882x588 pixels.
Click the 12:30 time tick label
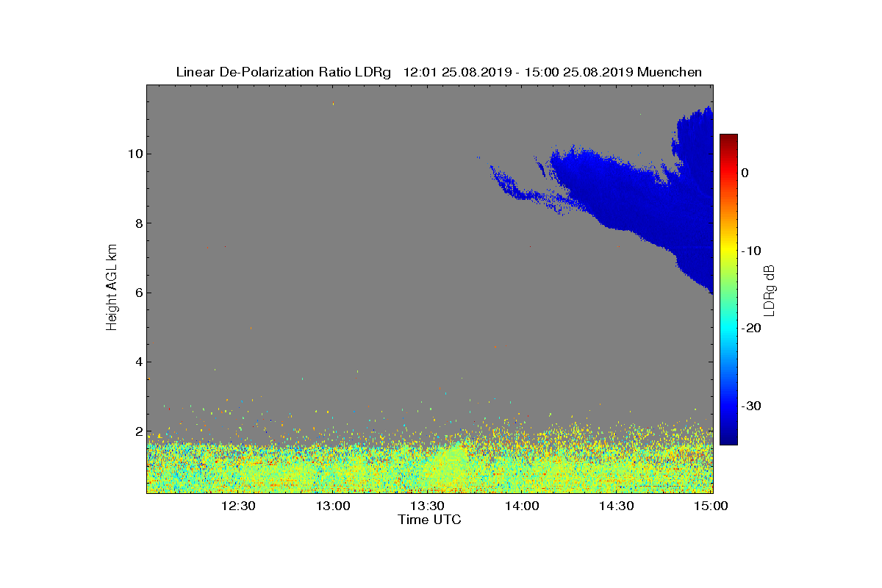click(x=238, y=506)
